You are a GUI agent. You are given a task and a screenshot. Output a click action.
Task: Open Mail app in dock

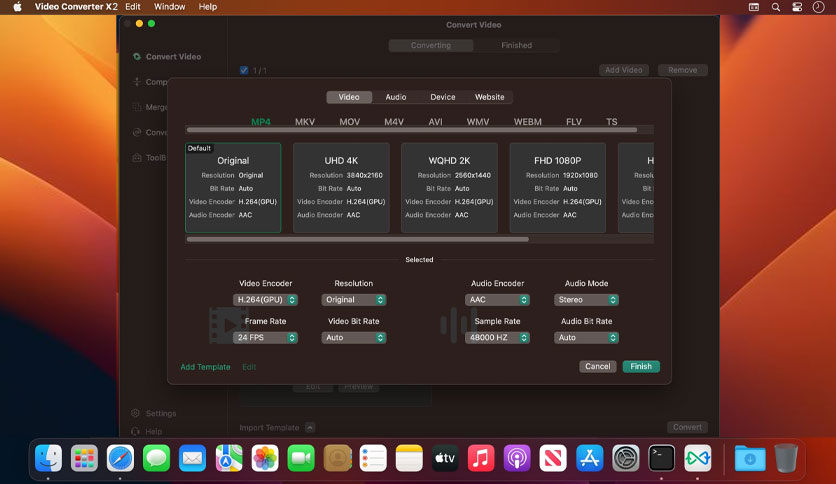(192, 458)
